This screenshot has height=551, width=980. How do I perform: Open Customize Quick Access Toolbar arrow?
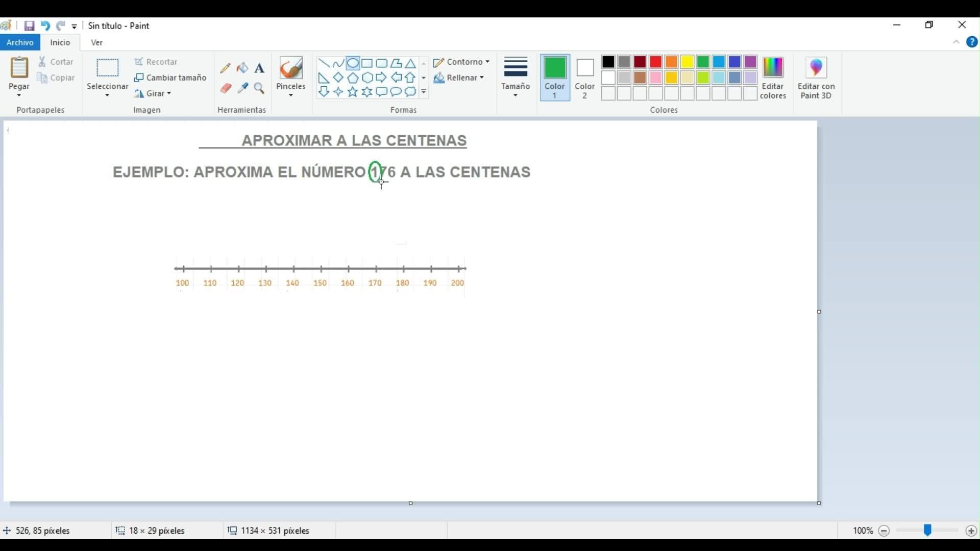75,26
